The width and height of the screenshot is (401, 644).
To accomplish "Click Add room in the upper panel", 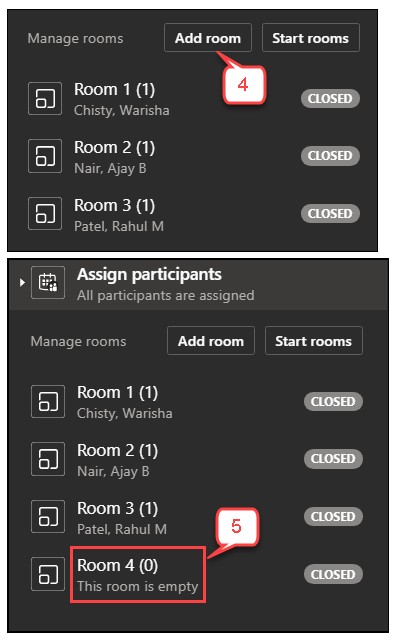I will coord(207,38).
